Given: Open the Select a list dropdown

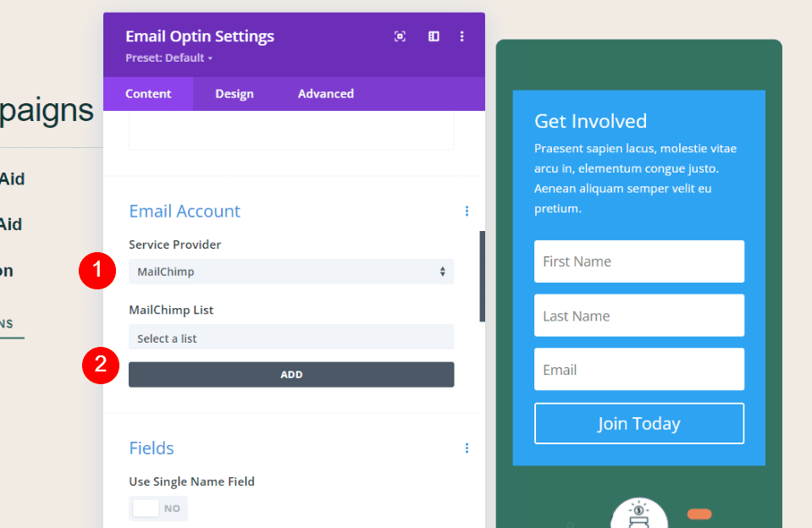Looking at the screenshot, I should (291, 338).
